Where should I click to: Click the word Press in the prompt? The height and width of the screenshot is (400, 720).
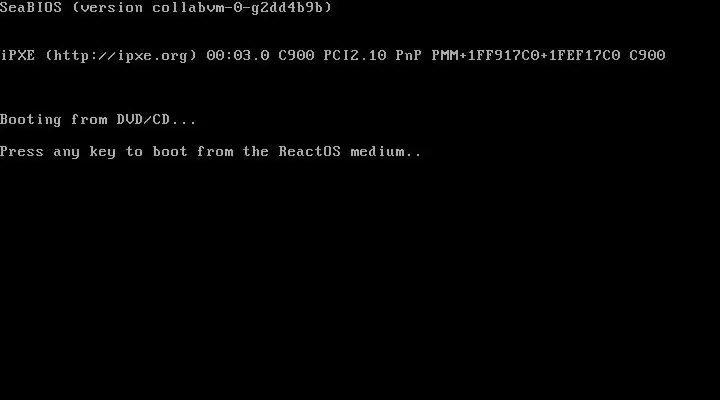(22, 152)
